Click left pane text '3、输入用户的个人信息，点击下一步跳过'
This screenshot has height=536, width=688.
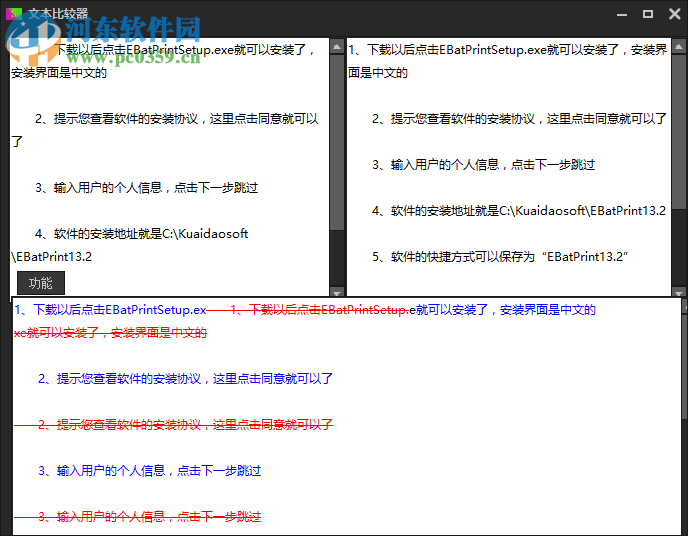click(x=147, y=188)
